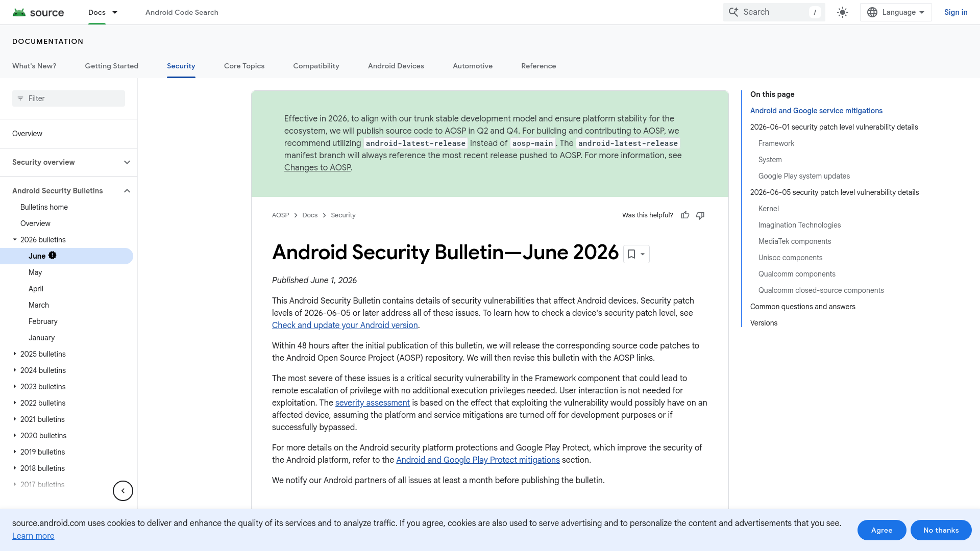Open the Android Devices tab
The height and width of the screenshot is (551, 980).
click(x=396, y=66)
